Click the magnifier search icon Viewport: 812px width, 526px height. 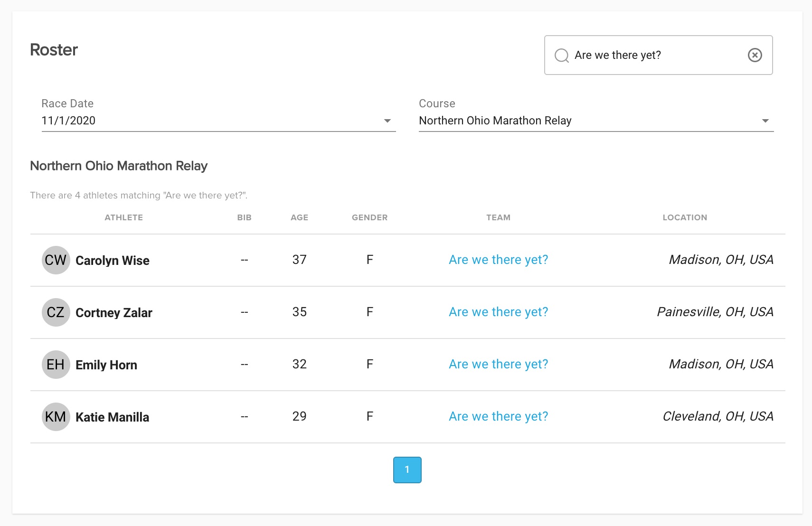[562, 56]
